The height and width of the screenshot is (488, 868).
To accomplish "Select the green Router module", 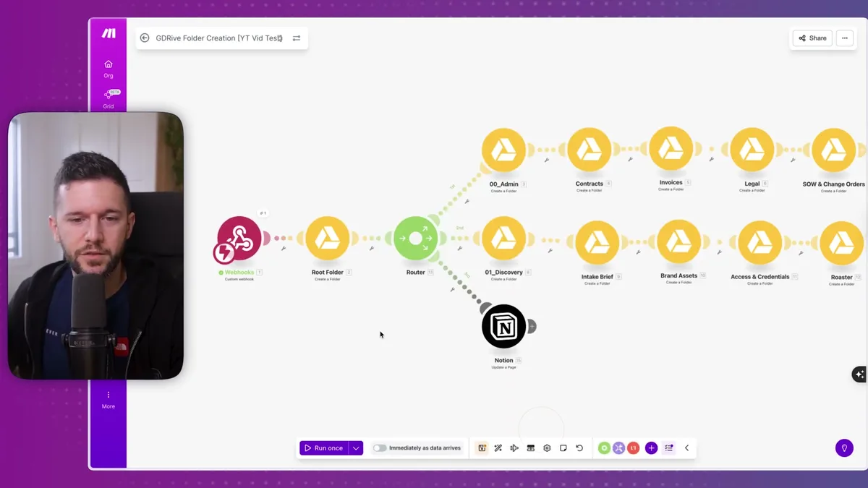I will [417, 239].
